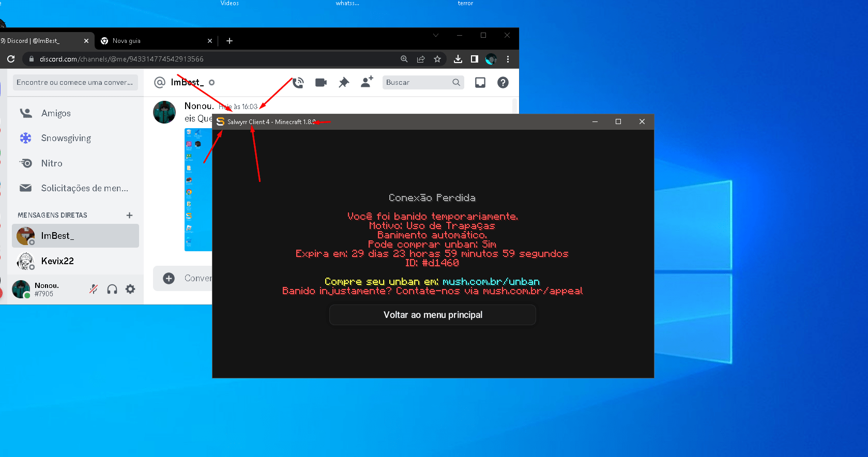Image resolution: width=868 pixels, height=457 pixels.
Task: Close the Discord browser tab
Action: tap(86, 41)
